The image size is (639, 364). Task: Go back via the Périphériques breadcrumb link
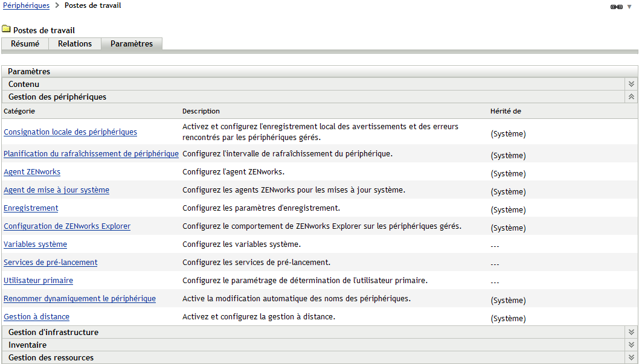click(x=24, y=5)
